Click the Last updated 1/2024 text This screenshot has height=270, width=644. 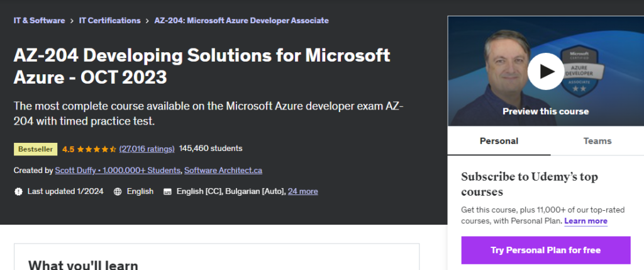[x=65, y=191]
